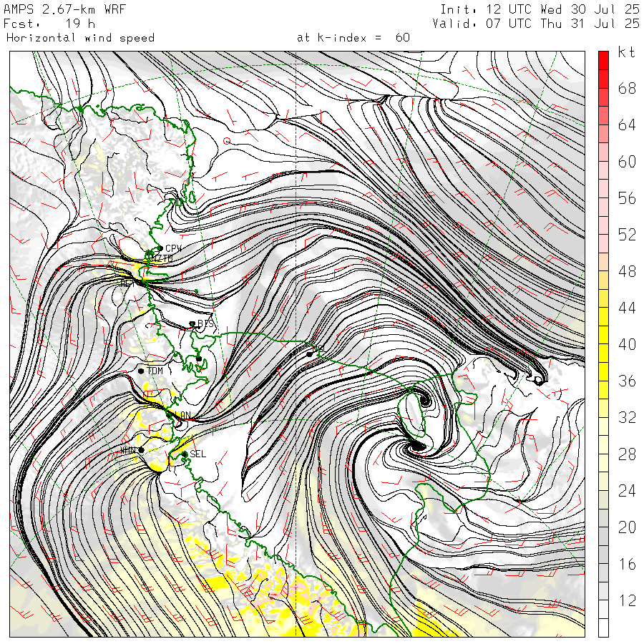Click the CPW station dot

click(x=160, y=248)
